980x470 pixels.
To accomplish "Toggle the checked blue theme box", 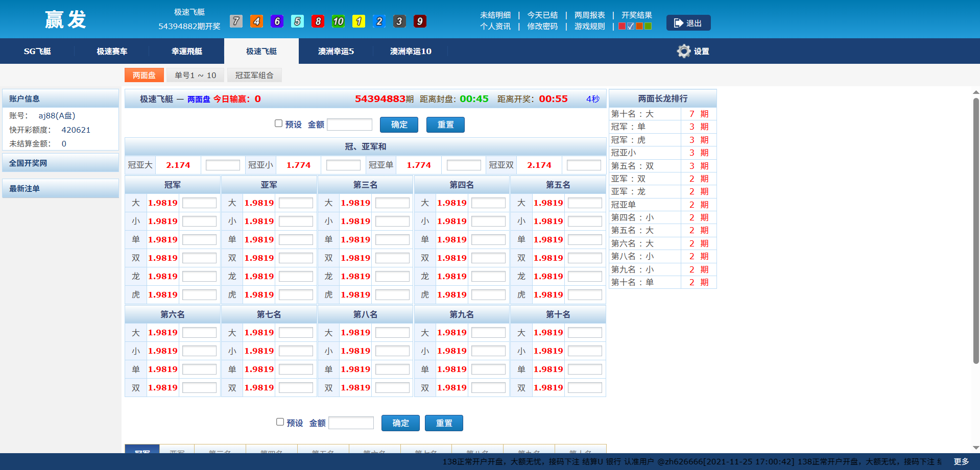I will click(631, 26).
